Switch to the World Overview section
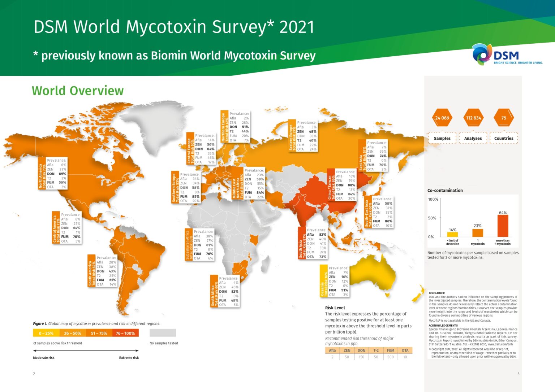This screenshot has width=555, height=392. (78, 91)
